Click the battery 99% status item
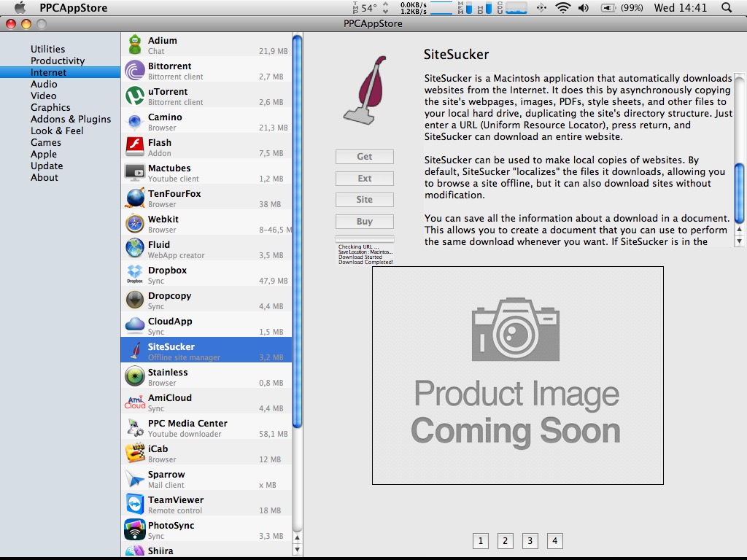 (622, 7)
